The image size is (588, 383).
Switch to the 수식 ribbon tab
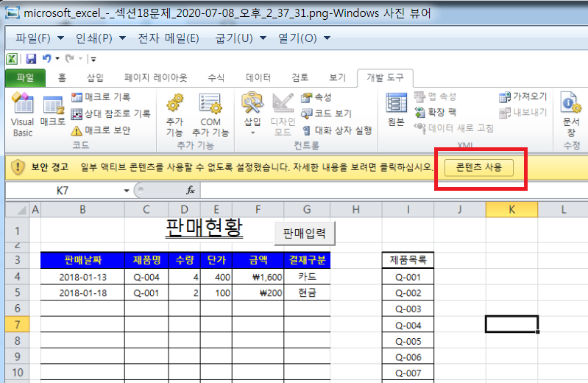pos(216,77)
